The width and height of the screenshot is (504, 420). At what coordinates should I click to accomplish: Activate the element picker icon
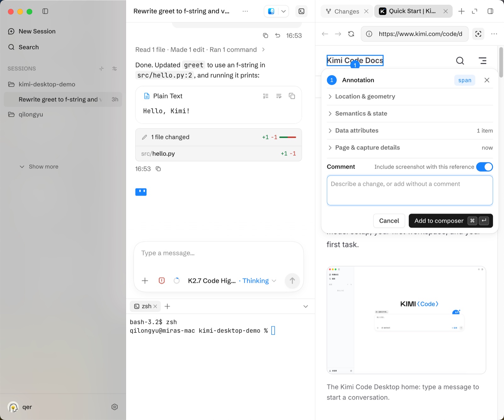click(x=478, y=34)
